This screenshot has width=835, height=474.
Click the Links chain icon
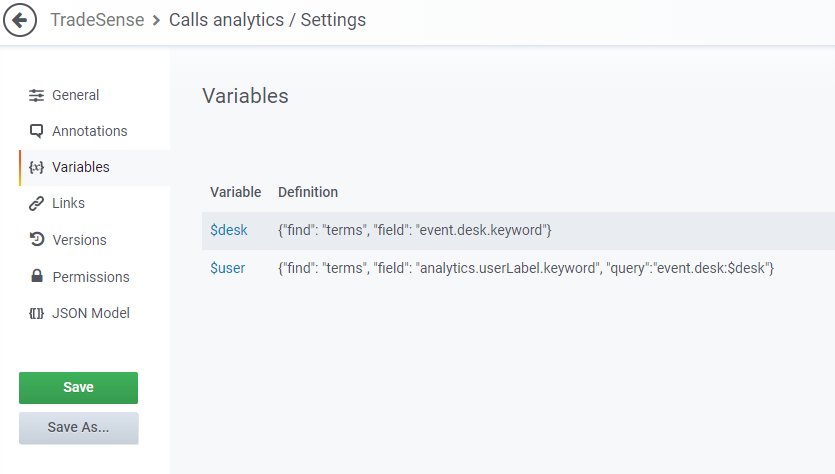[x=37, y=203]
